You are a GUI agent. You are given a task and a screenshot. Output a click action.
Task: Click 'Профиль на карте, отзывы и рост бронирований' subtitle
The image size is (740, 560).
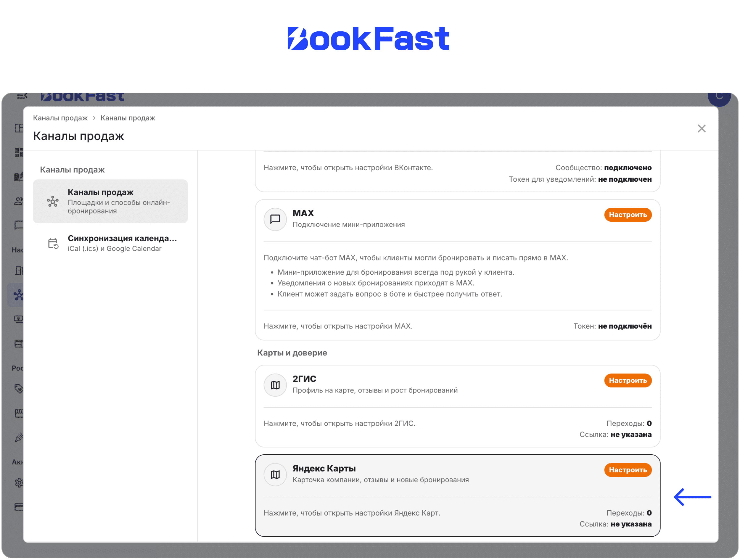[375, 390]
